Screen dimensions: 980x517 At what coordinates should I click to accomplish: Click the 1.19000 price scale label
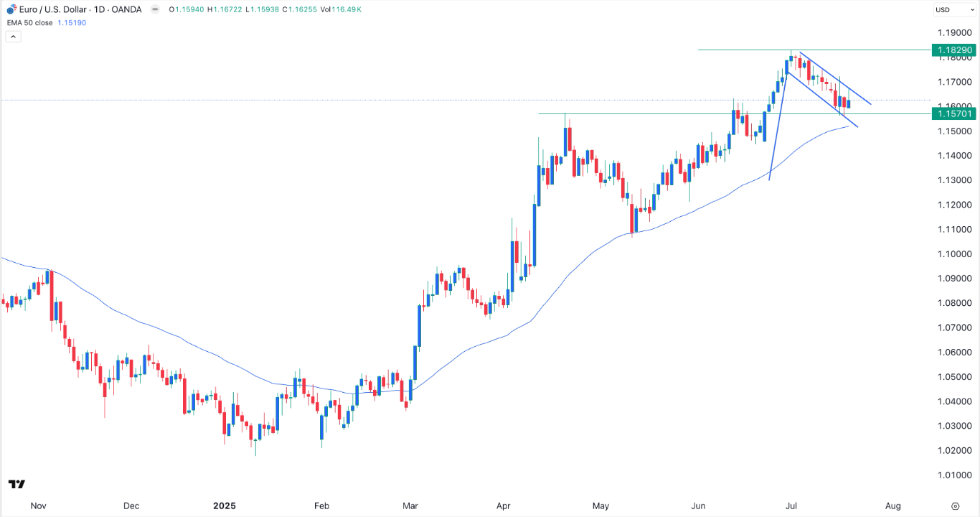pos(954,33)
